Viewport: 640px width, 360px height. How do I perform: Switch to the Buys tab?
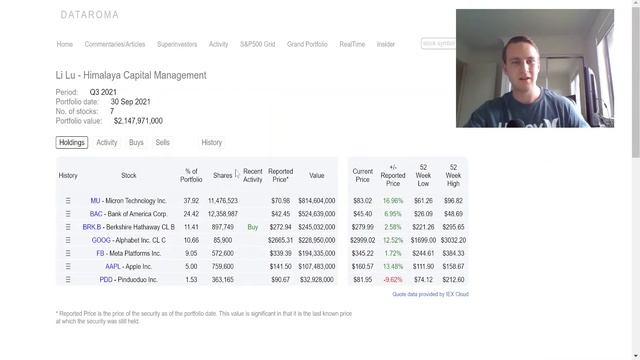(x=136, y=142)
